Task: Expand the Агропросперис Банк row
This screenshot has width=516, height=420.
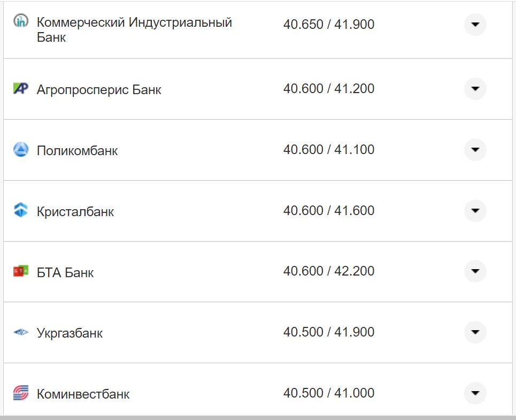Action: [x=475, y=89]
